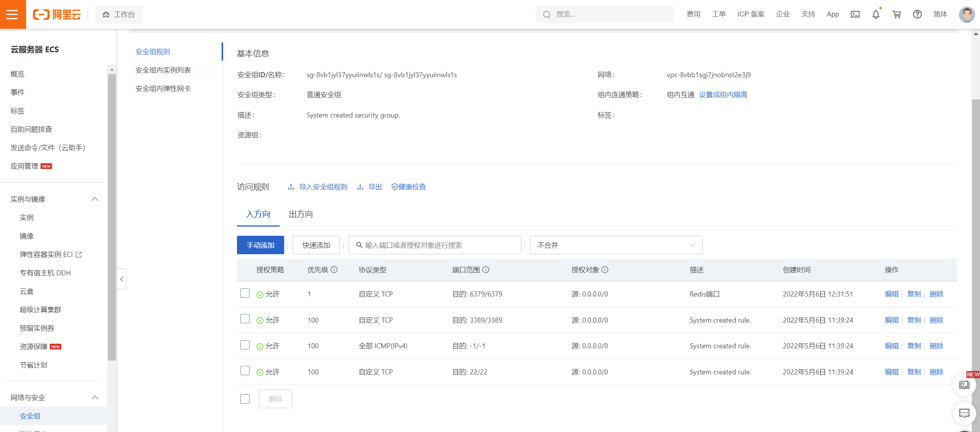Select checkbox for Redis port 6379 rule
980x432 pixels.
[245, 293]
